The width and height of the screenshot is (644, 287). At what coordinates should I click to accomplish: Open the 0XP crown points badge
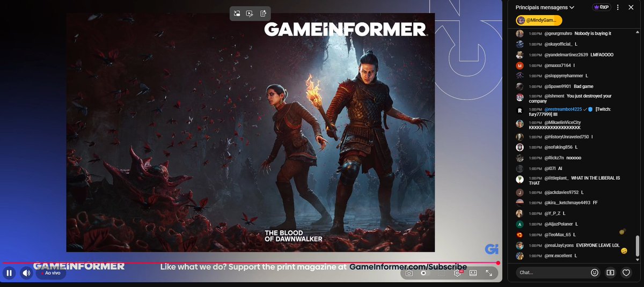[x=601, y=8]
